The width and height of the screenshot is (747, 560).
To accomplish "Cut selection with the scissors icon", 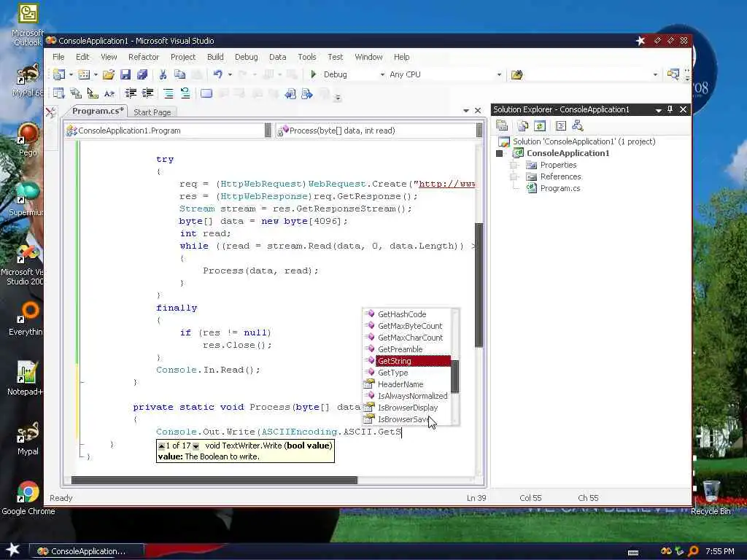I will 163,74.
